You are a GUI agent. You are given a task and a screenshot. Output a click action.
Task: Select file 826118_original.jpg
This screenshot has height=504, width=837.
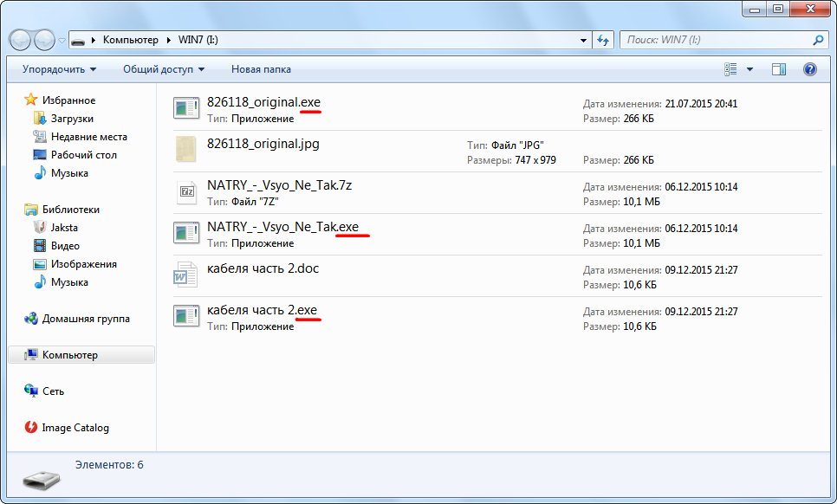point(263,144)
